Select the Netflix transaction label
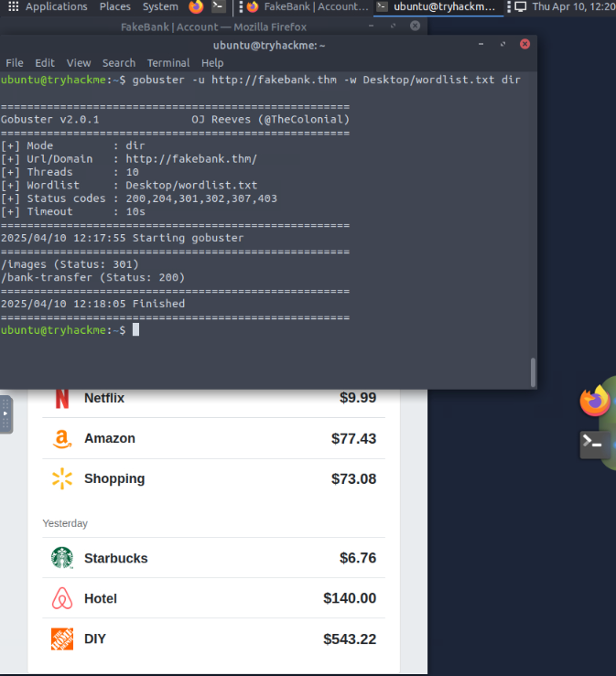 pos(104,398)
